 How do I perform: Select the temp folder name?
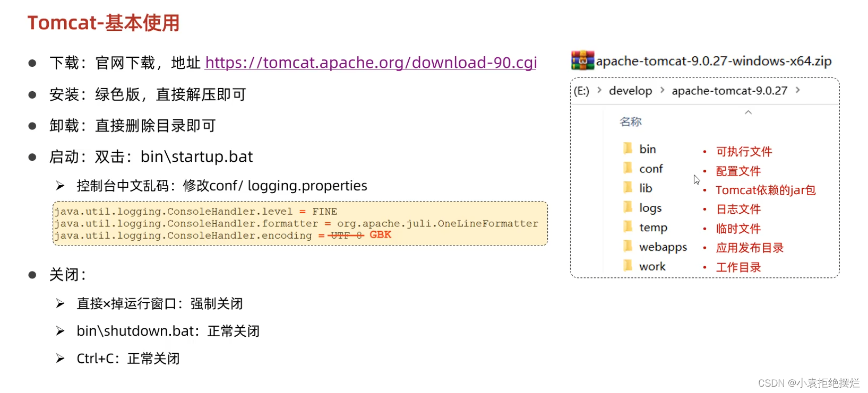(x=653, y=228)
